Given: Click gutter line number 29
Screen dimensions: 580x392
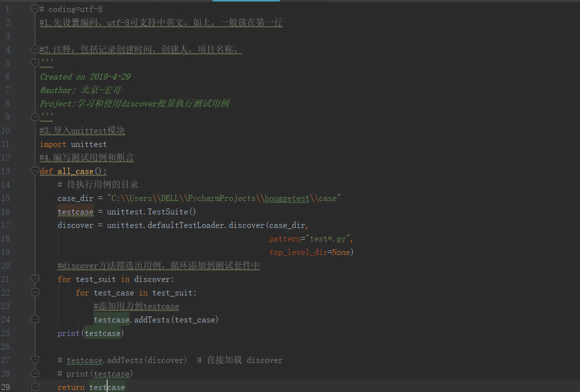Looking at the screenshot, I should (x=6, y=387).
